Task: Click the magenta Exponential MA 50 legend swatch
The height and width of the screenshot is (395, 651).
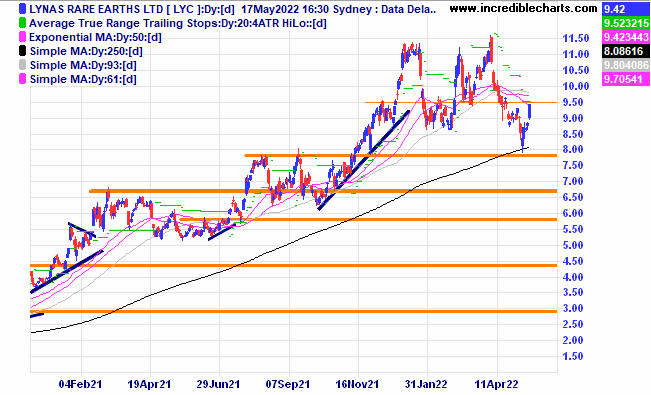Action: (22, 37)
